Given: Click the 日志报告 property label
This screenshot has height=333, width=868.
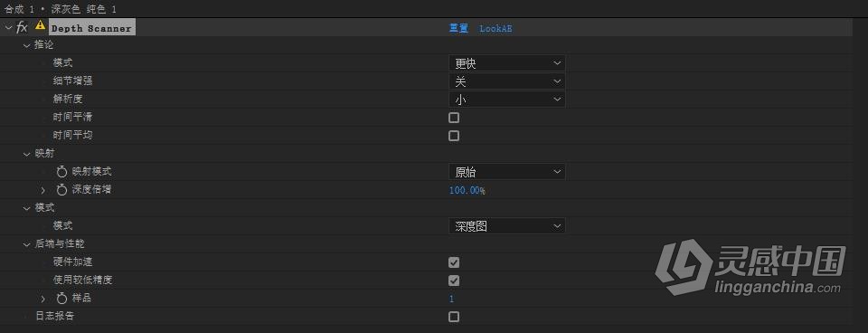Looking at the screenshot, I should [x=54, y=317].
